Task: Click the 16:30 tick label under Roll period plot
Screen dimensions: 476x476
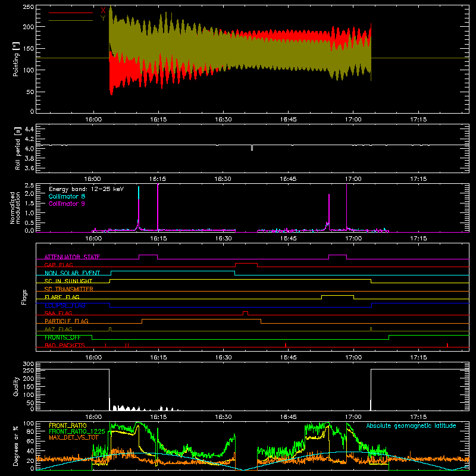Action: point(223,179)
